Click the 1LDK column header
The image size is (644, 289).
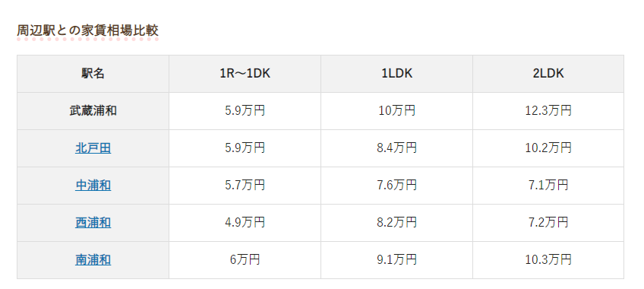(x=396, y=74)
